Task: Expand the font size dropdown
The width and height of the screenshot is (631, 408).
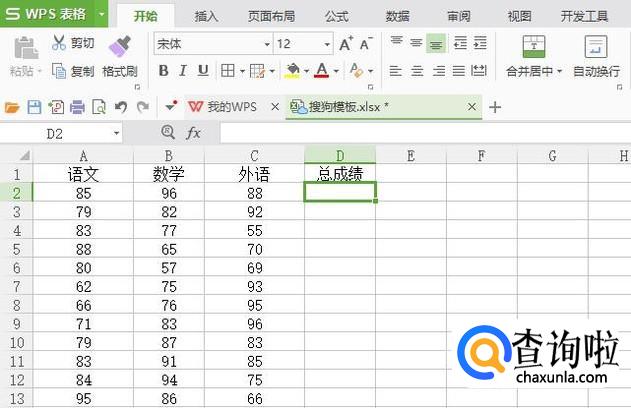Action: click(327, 44)
